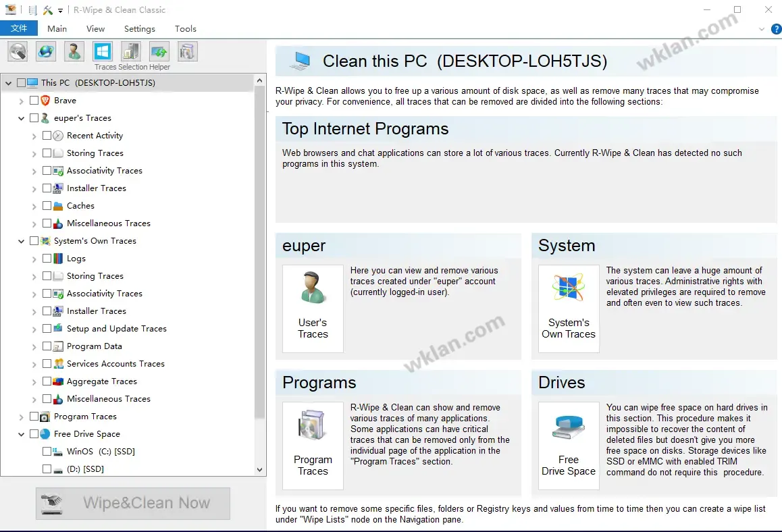Switch to the View ribbon tab
782x532 pixels.
pos(95,28)
